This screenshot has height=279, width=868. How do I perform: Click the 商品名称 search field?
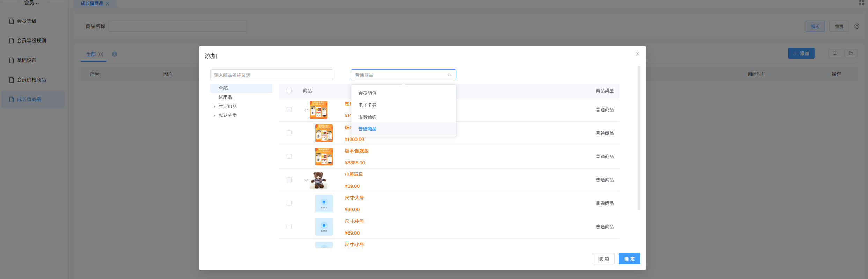tap(178, 26)
